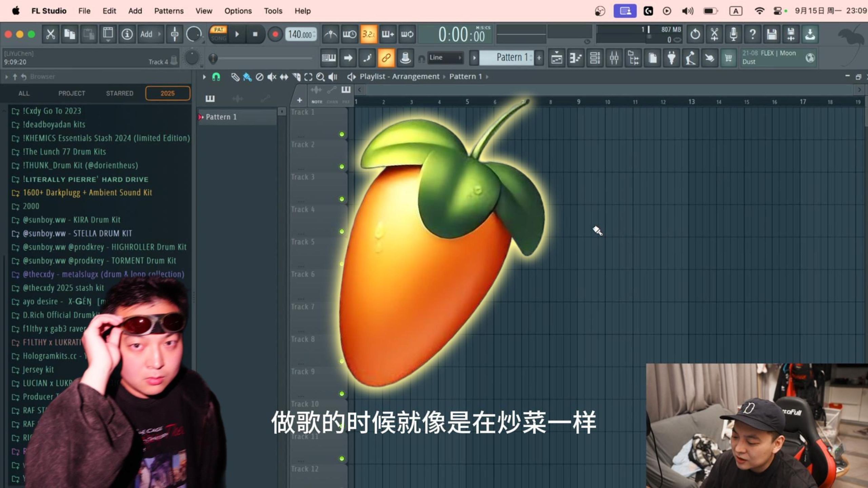Select the Paint brush tool in the Playlist
This screenshot has width=868, height=488.
tap(247, 77)
